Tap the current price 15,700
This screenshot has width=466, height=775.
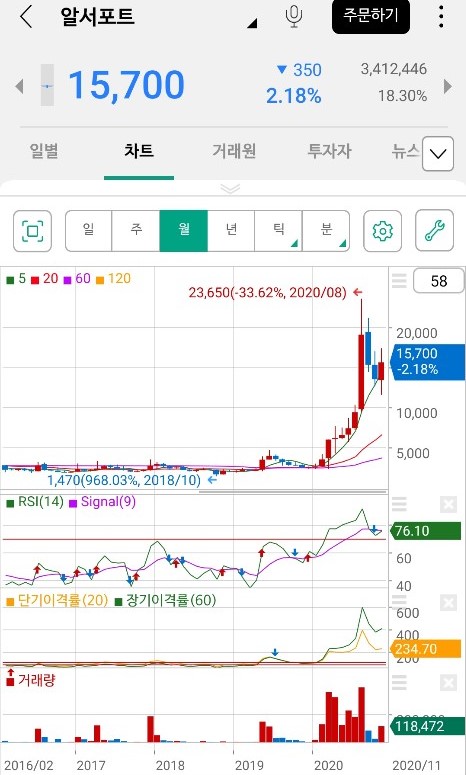click(x=127, y=85)
